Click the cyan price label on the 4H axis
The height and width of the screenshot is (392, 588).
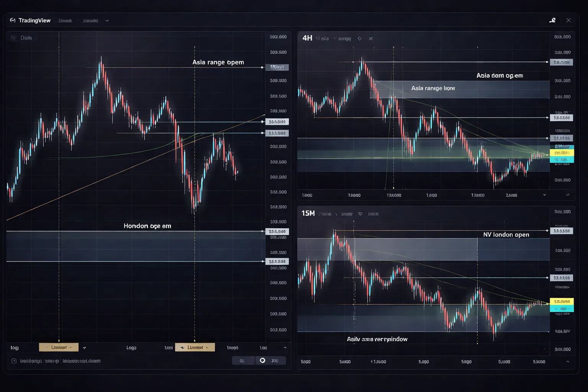562,147
